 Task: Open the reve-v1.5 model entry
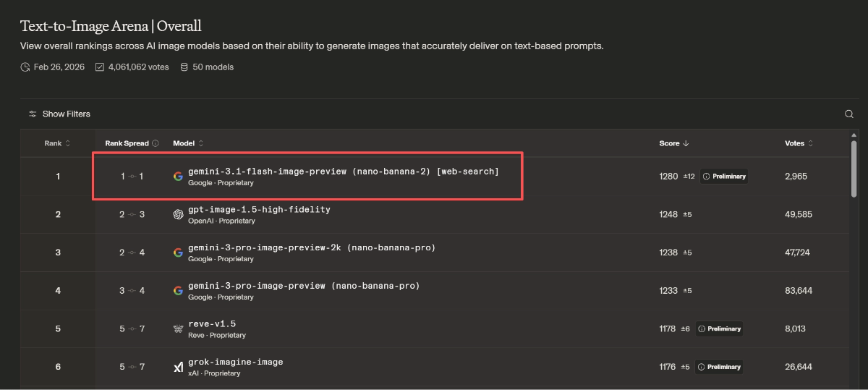[x=212, y=324]
